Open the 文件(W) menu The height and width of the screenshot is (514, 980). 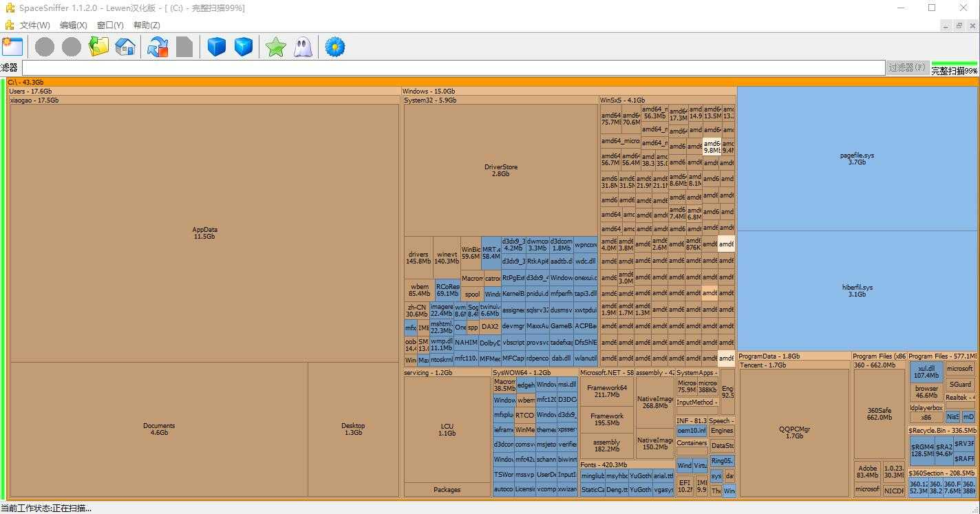pyautogui.click(x=34, y=25)
